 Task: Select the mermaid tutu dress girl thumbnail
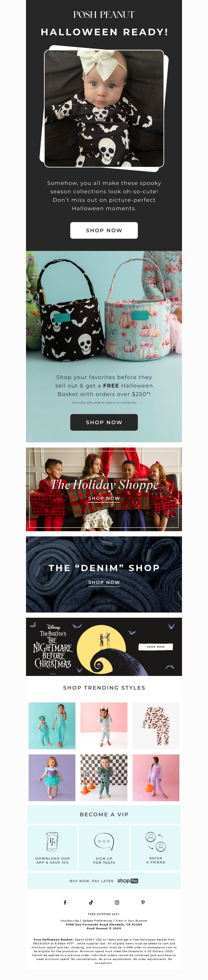point(52,778)
